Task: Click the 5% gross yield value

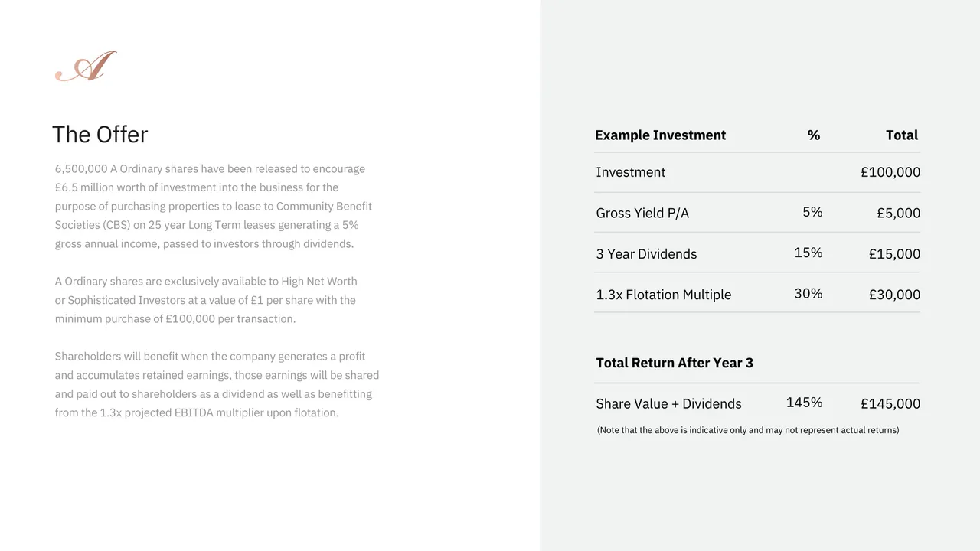Action: point(812,212)
